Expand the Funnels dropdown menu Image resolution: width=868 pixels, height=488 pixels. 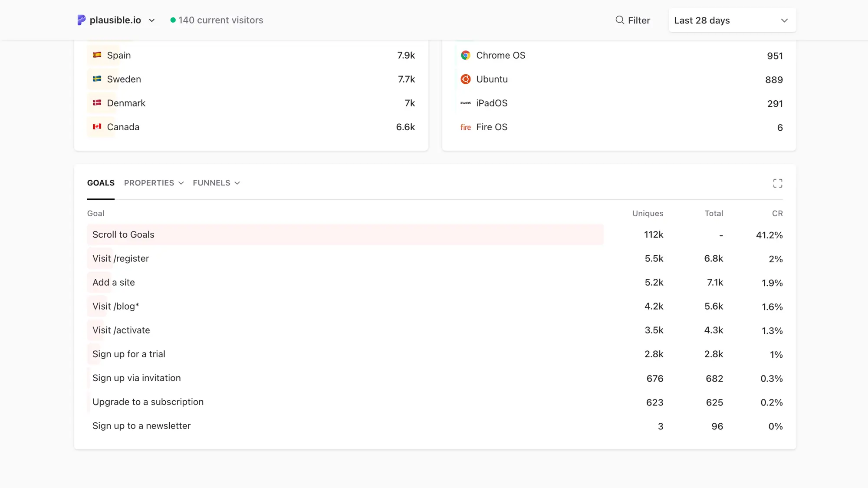216,183
